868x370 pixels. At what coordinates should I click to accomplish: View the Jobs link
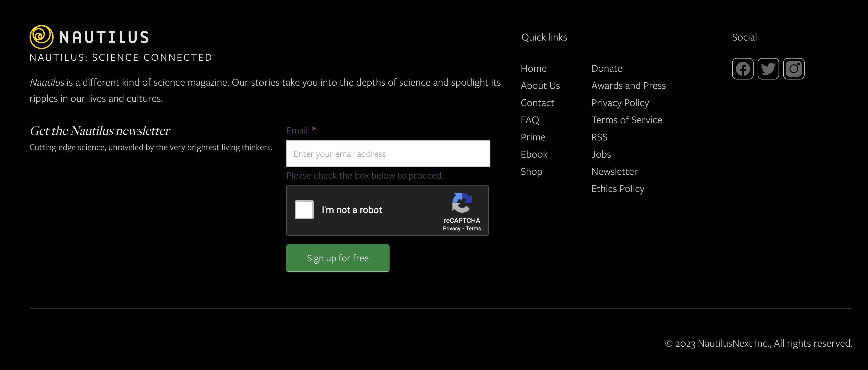click(601, 154)
